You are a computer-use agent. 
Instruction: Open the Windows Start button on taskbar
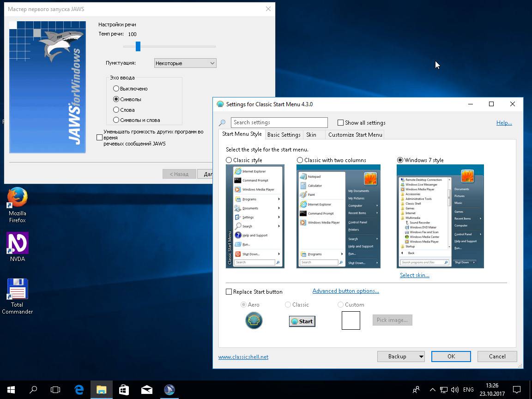11,389
